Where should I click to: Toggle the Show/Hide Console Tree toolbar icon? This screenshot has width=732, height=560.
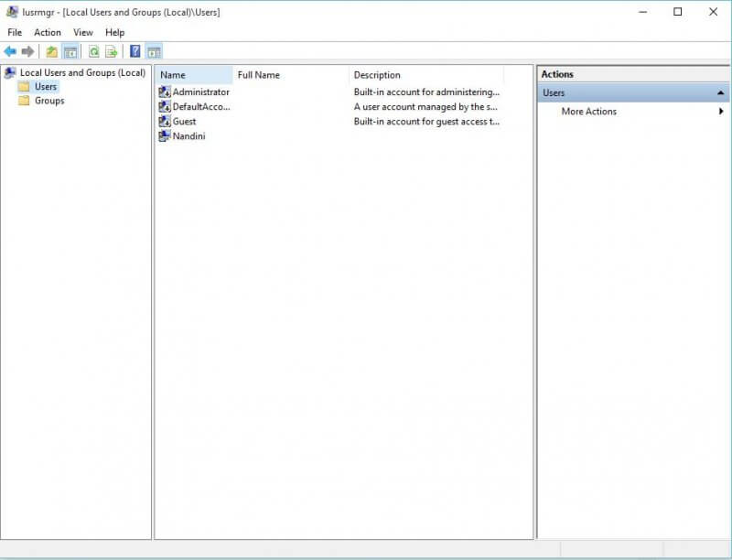coord(70,51)
